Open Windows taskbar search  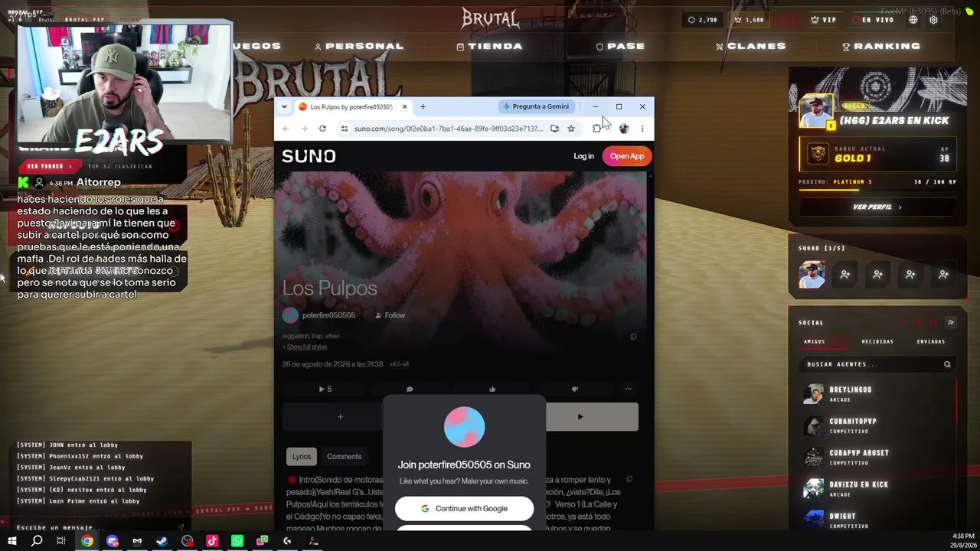[37, 541]
